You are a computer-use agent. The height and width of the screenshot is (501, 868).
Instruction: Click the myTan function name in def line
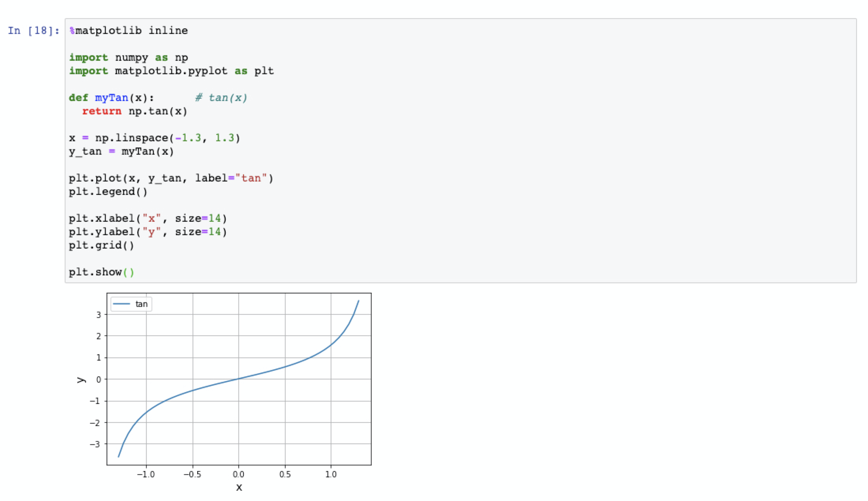coord(111,98)
